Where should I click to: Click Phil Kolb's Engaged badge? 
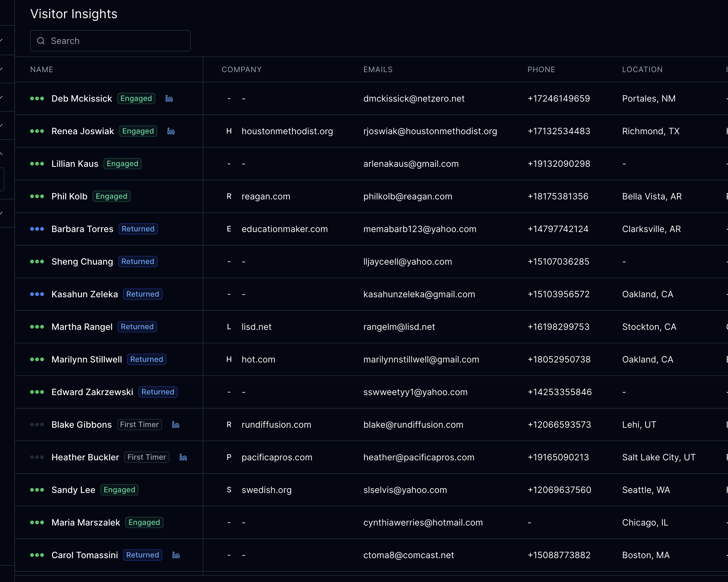[111, 196]
